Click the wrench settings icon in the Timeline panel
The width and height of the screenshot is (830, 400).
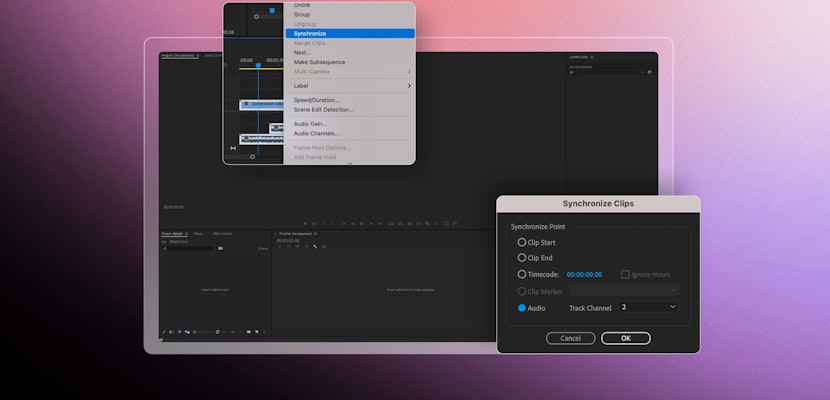pyautogui.click(x=315, y=246)
